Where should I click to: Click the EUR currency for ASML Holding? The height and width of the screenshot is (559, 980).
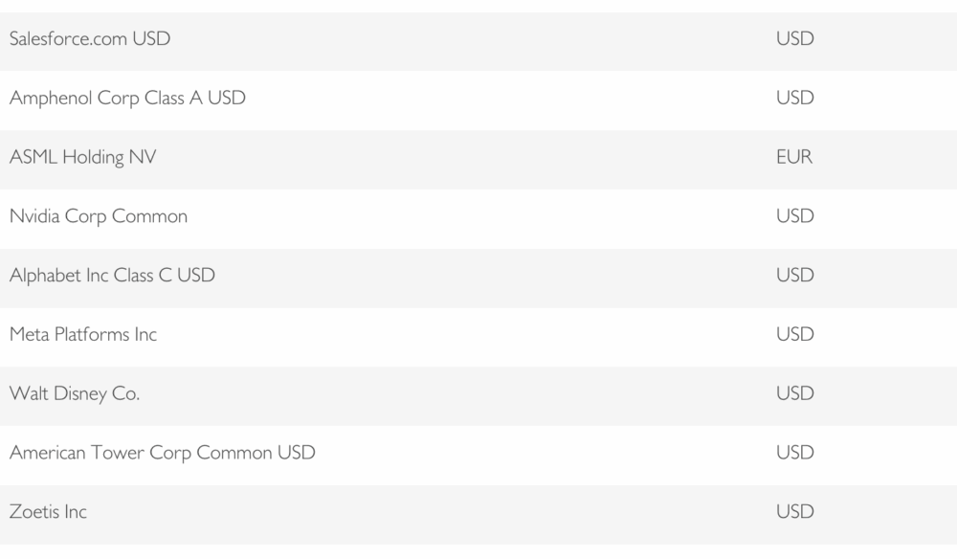(794, 158)
